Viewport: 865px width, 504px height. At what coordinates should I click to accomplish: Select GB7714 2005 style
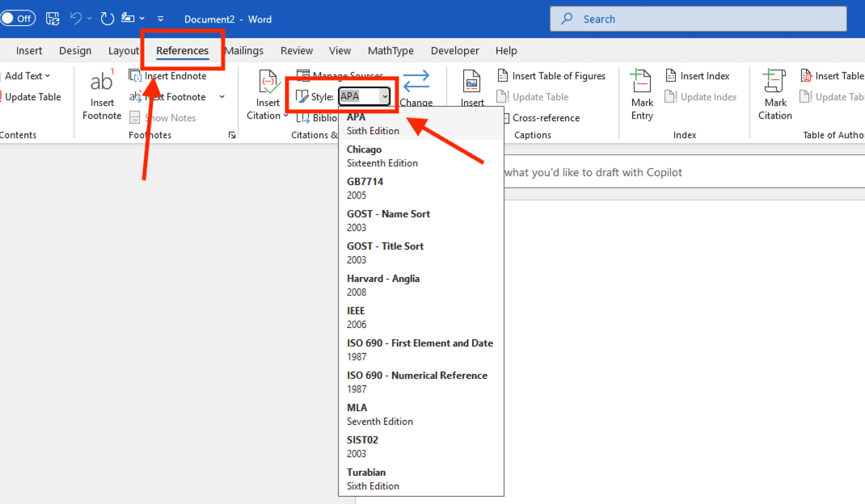pyautogui.click(x=420, y=188)
